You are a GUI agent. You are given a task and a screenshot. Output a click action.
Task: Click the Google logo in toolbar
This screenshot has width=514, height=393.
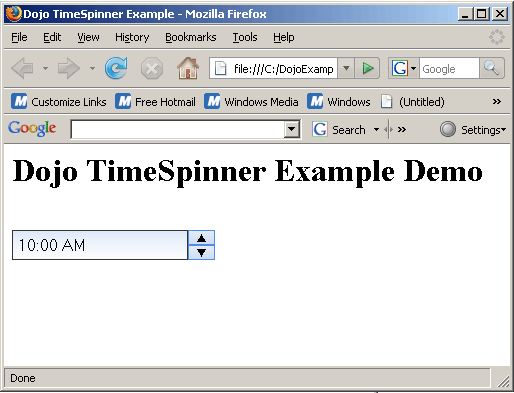click(32, 128)
